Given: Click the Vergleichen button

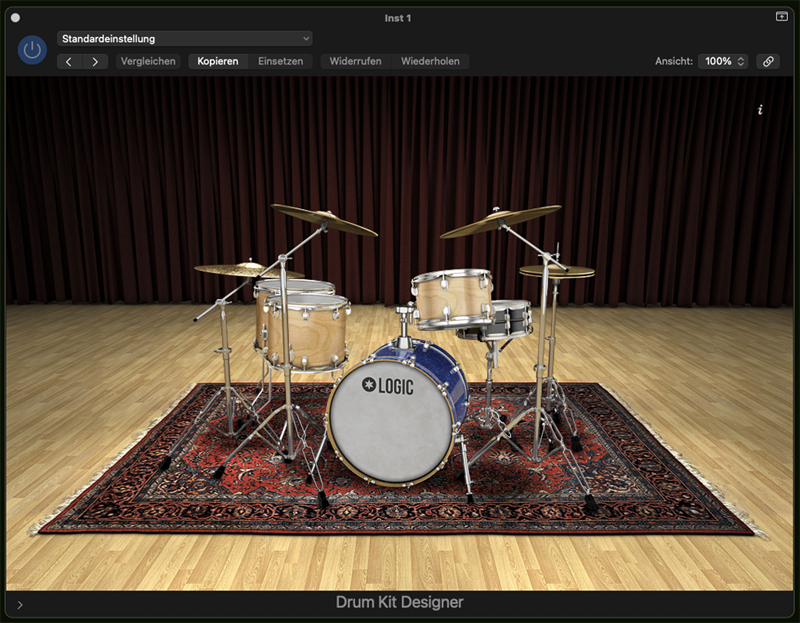Looking at the screenshot, I should pyautogui.click(x=148, y=61).
